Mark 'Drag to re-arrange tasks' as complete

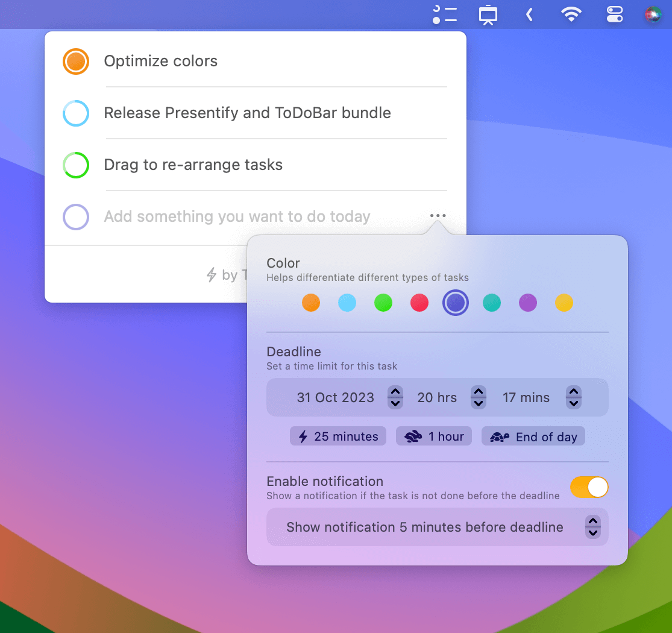(75, 165)
